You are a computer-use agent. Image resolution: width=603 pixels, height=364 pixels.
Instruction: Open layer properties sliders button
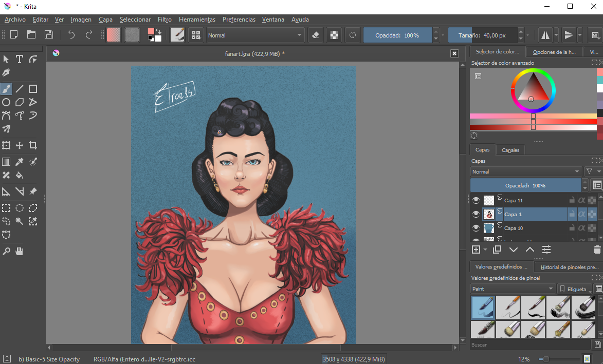(546, 250)
